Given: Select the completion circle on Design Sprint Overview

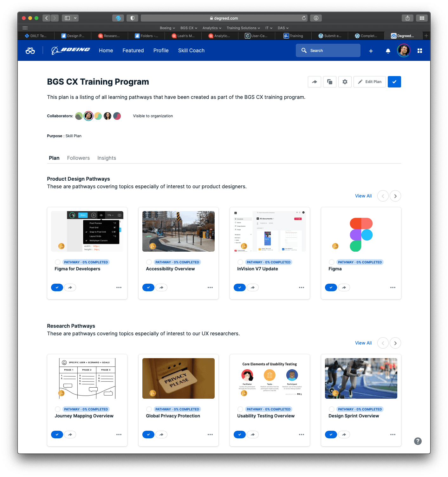Looking at the screenshot, I should [x=331, y=409].
